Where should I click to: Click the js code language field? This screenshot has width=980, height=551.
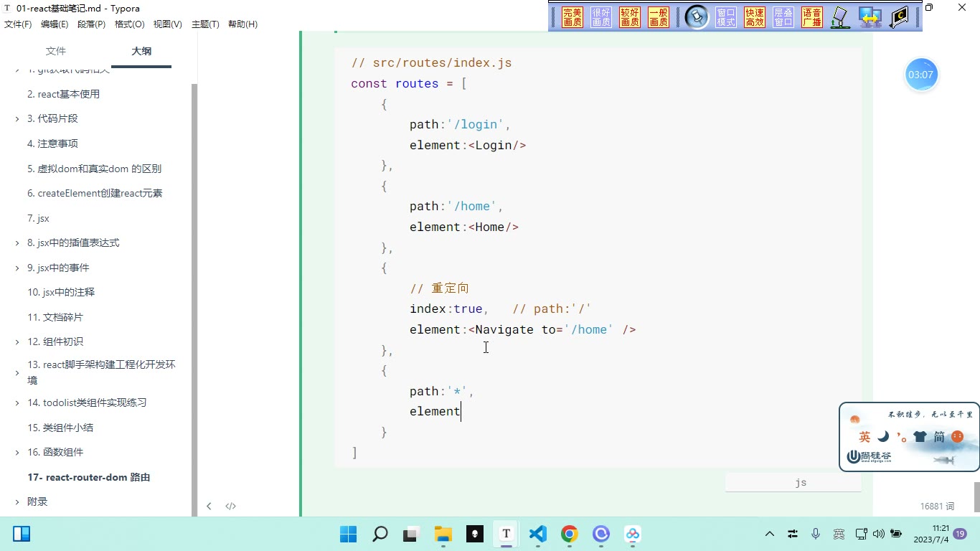(x=793, y=483)
